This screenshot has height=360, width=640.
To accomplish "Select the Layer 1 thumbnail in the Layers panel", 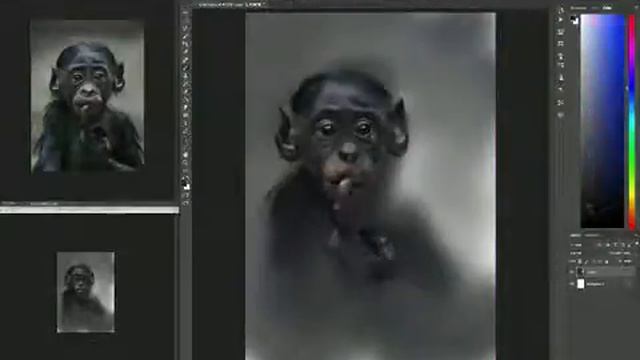I will point(580,271).
